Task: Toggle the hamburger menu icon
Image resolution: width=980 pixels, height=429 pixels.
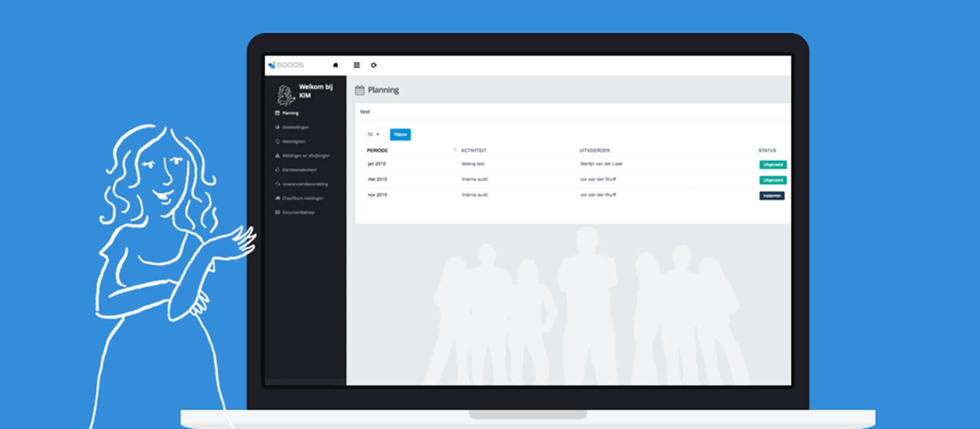Action: pos(356,65)
